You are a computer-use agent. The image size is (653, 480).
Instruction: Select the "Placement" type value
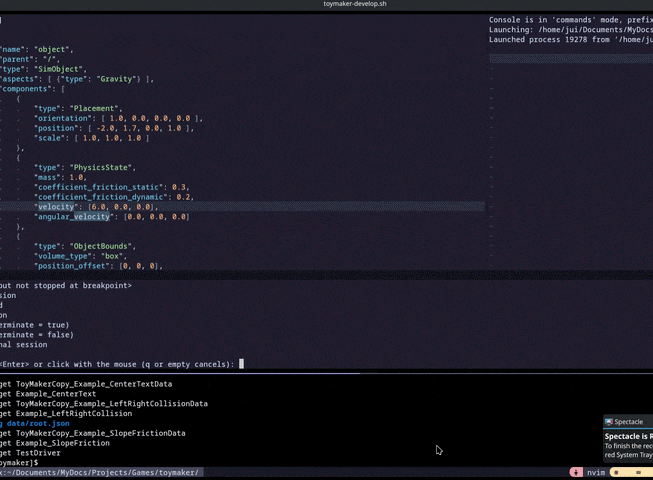pyautogui.click(x=94, y=108)
